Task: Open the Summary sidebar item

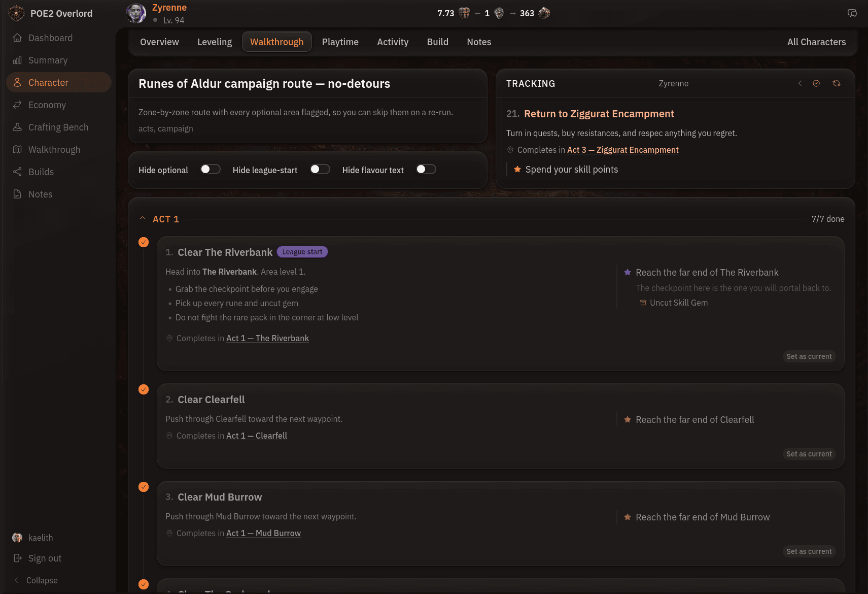Action: click(59, 60)
